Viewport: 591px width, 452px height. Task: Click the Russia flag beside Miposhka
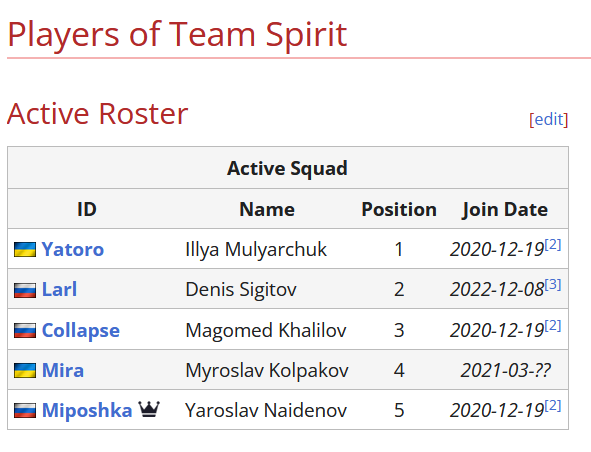coord(25,411)
